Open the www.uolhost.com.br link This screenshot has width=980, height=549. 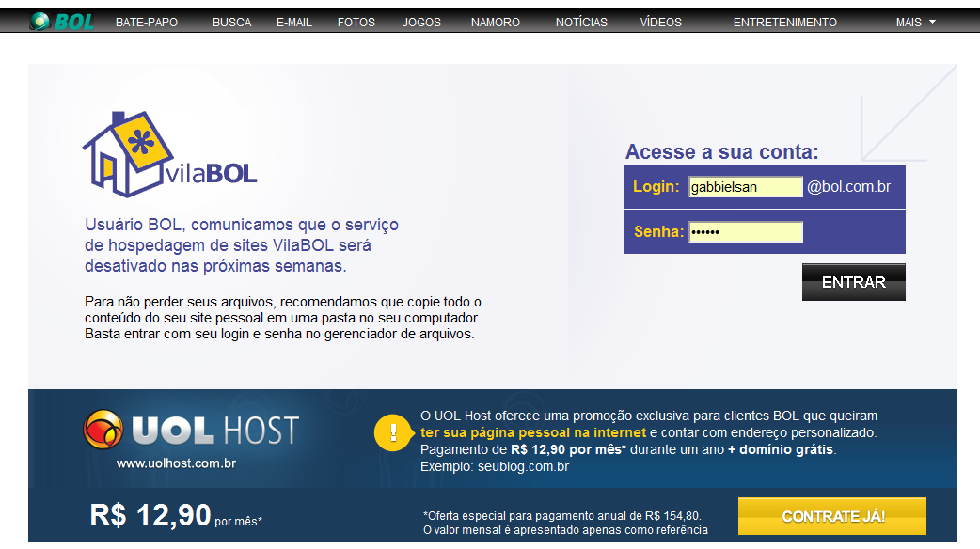pyautogui.click(x=176, y=463)
